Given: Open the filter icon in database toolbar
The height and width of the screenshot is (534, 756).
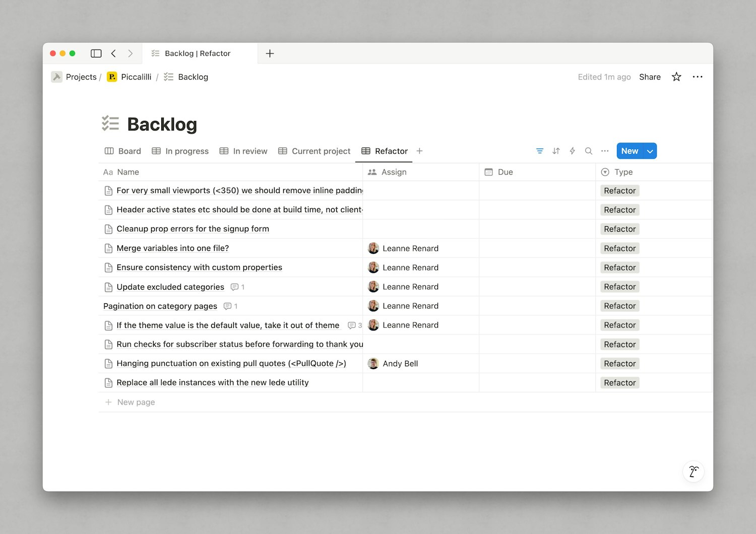Looking at the screenshot, I should point(540,151).
